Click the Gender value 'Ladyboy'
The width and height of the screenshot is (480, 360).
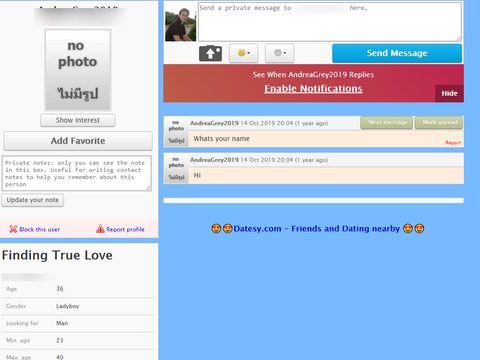click(x=68, y=306)
